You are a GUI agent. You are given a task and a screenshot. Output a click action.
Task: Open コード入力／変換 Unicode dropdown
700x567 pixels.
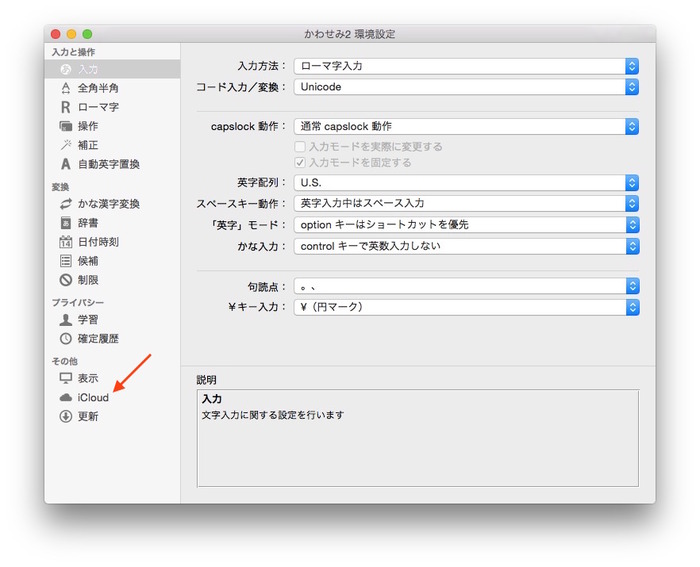[x=466, y=87]
